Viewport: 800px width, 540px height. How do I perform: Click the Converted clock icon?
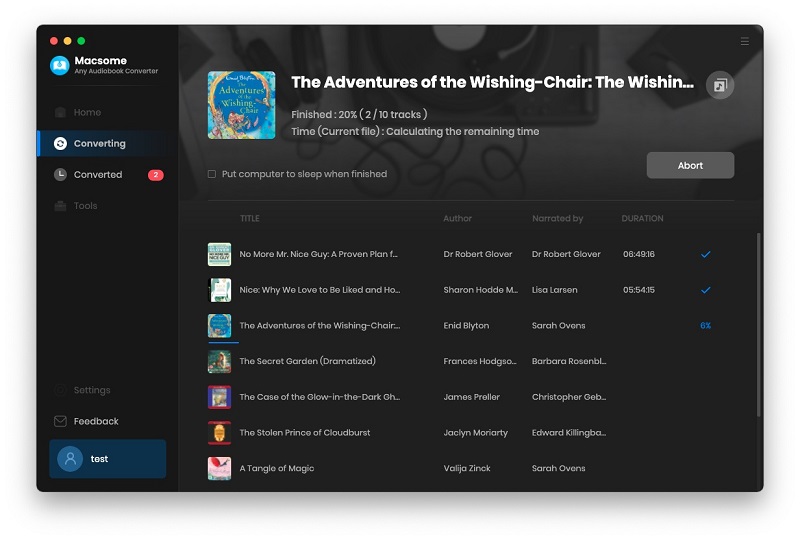point(60,175)
